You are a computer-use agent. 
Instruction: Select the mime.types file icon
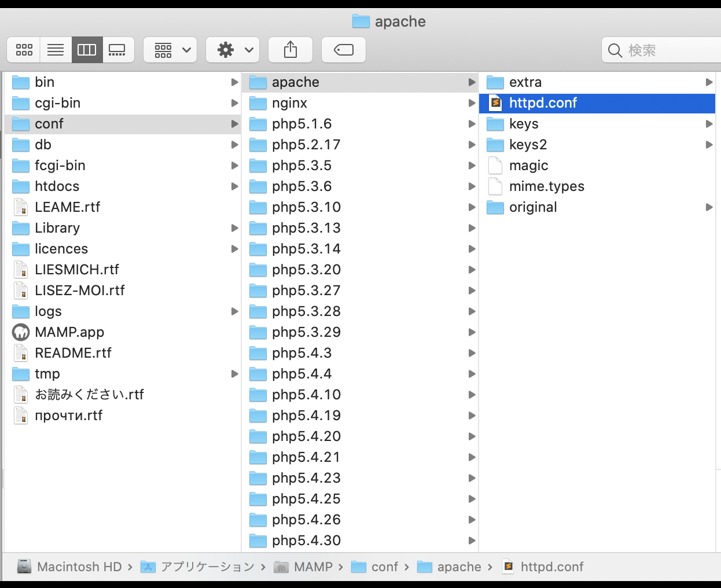point(495,186)
